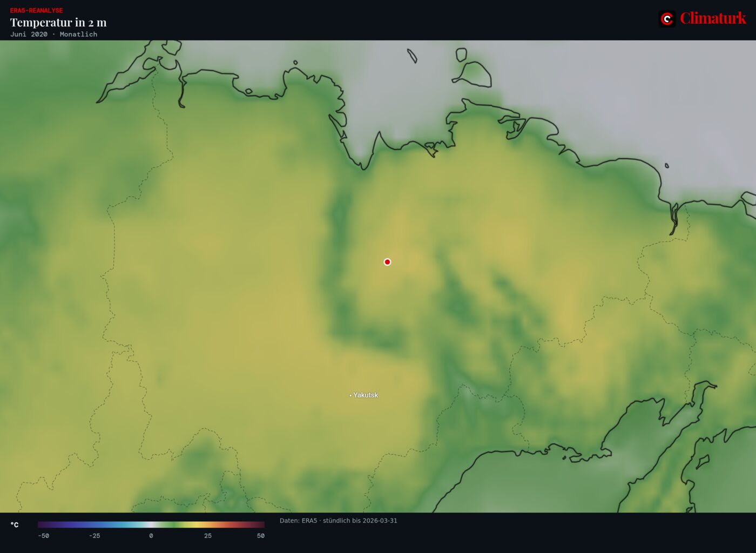
Task: Click the temperature color scale bar
Action: (151, 524)
